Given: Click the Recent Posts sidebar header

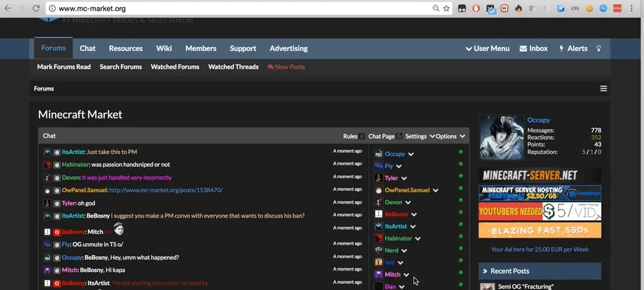Looking at the screenshot, I should pyautogui.click(x=539, y=271).
